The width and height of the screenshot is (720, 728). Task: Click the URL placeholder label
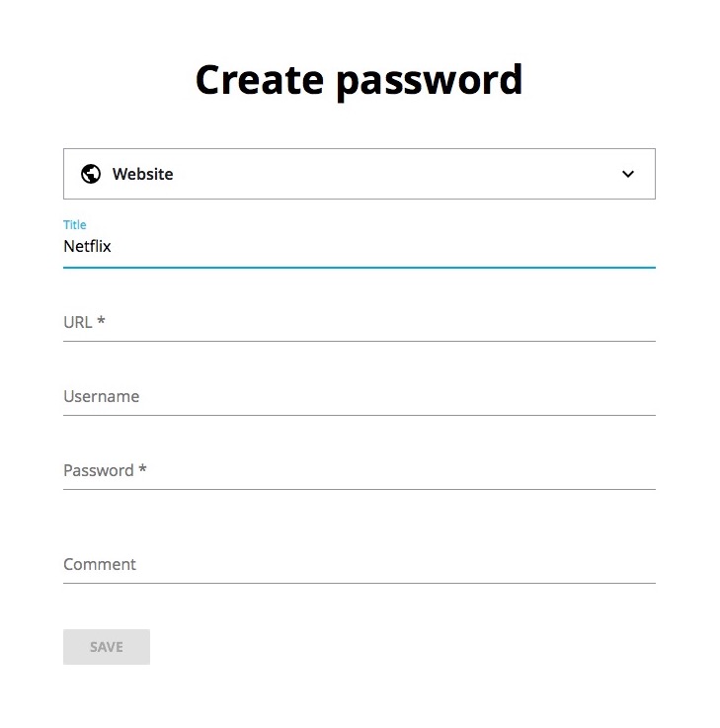[77, 322]
